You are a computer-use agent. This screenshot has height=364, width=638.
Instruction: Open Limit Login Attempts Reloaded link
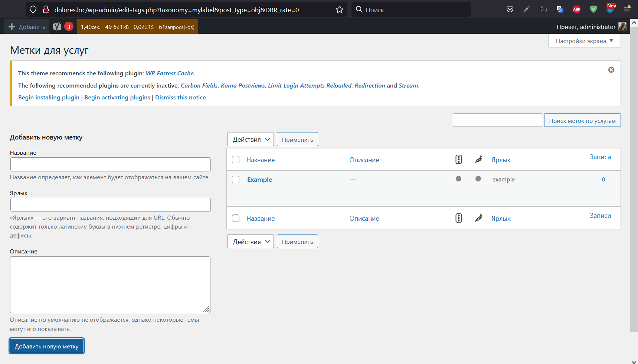click(x=310, y=85)
